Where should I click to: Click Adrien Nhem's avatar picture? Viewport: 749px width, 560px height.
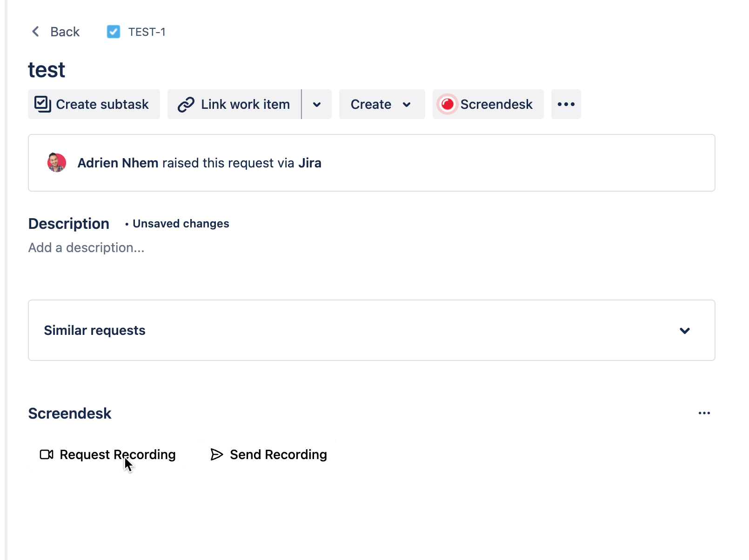coord(57,163)
